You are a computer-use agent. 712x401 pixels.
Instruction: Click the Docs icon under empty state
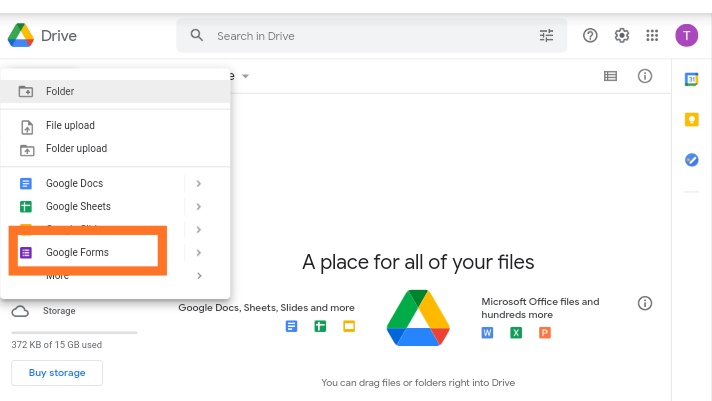coord(292,326)
